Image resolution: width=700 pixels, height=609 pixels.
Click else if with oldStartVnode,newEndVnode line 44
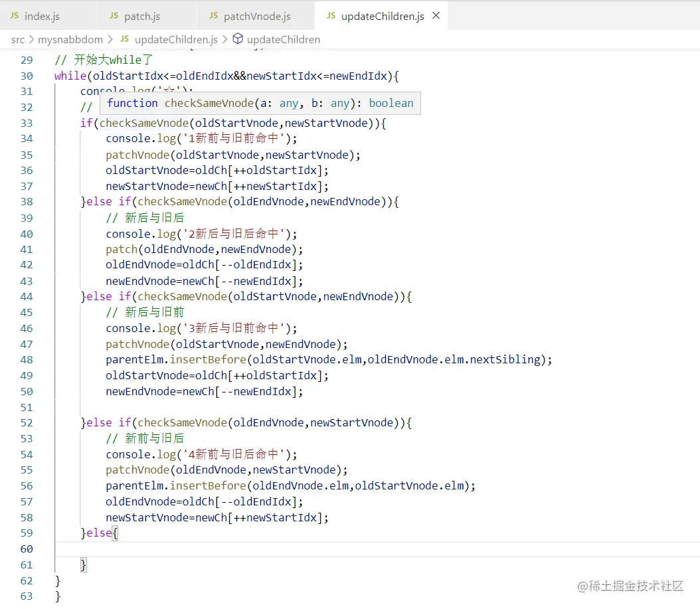click(246, 297)
